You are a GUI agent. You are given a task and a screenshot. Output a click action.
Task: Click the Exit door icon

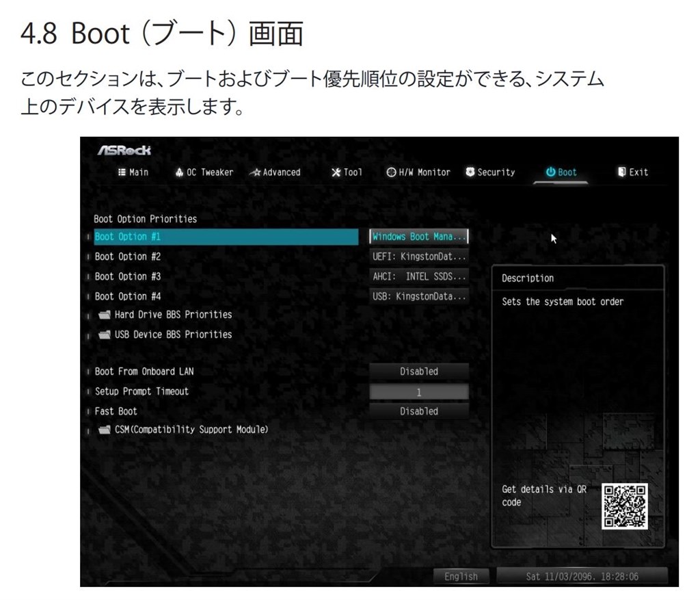[x=623, y=172]
